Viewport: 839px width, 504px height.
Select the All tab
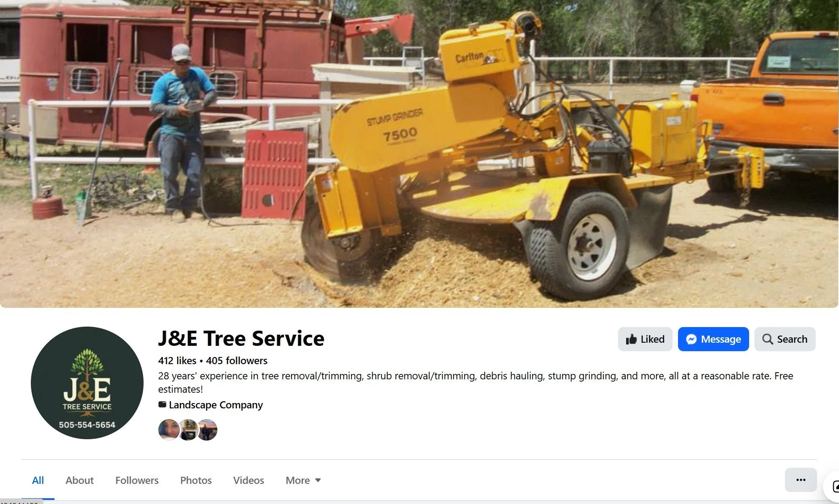[x=38, y=480]
